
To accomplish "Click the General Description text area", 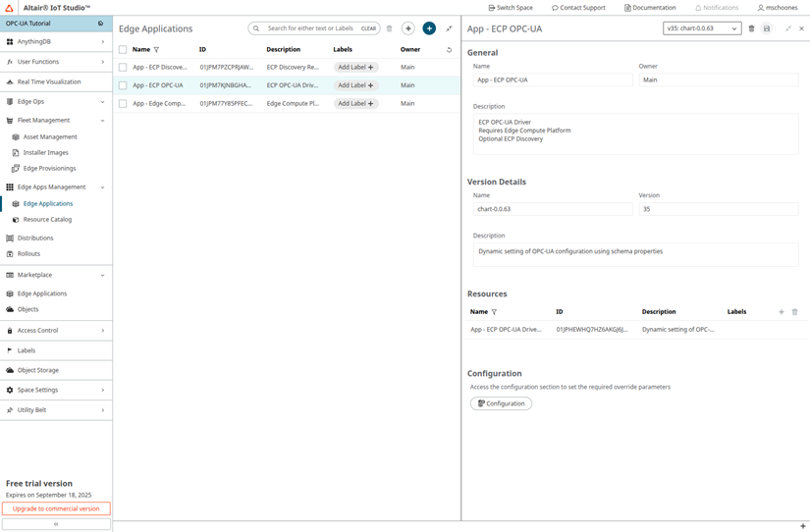I will pos(636,133).
